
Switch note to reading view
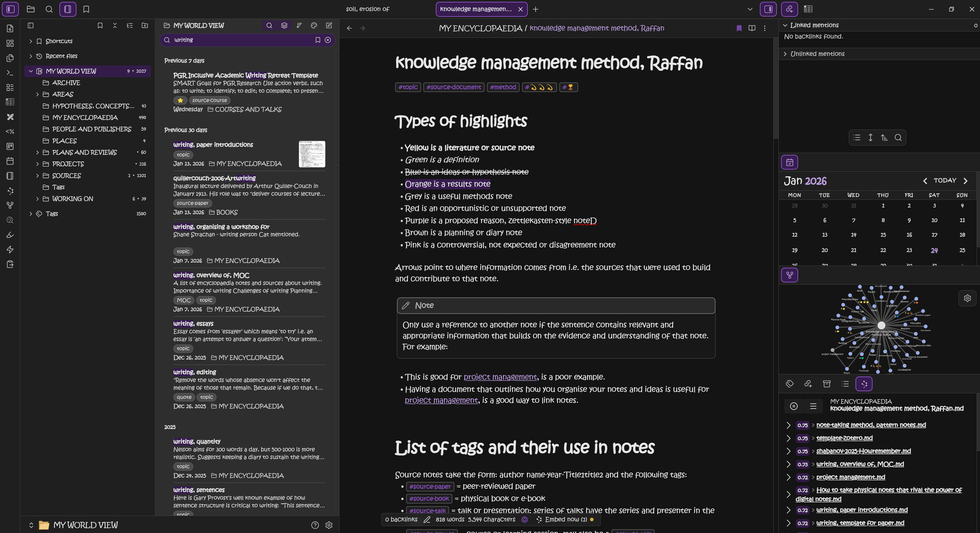click(752, 28)
